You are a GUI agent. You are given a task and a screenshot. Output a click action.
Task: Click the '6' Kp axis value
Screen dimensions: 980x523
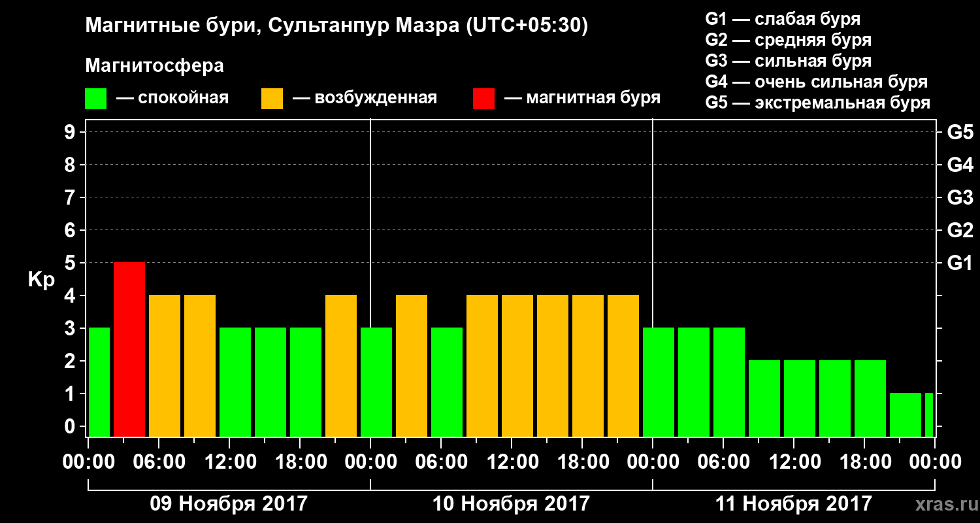tap(71, 230)
